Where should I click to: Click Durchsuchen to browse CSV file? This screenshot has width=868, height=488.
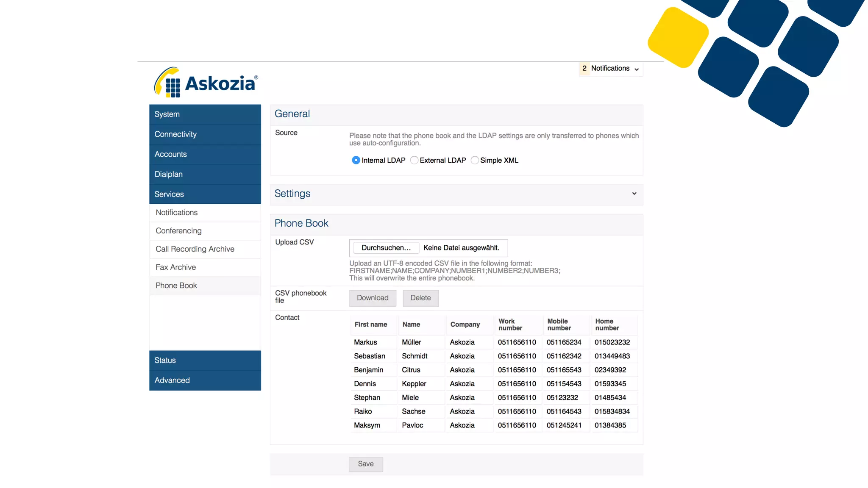tap(386, 248)
